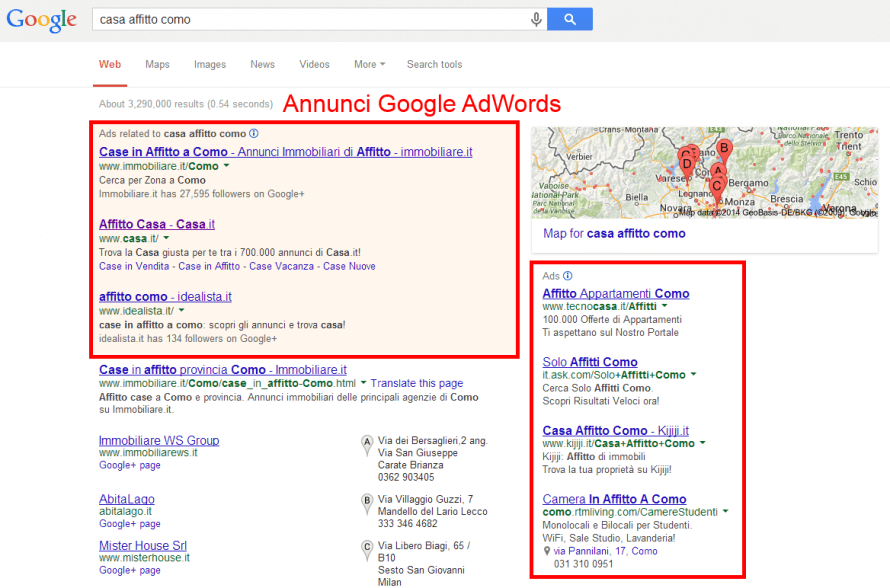Click 'Translate this page' link
890x588 pixels.
coord(417,384)
